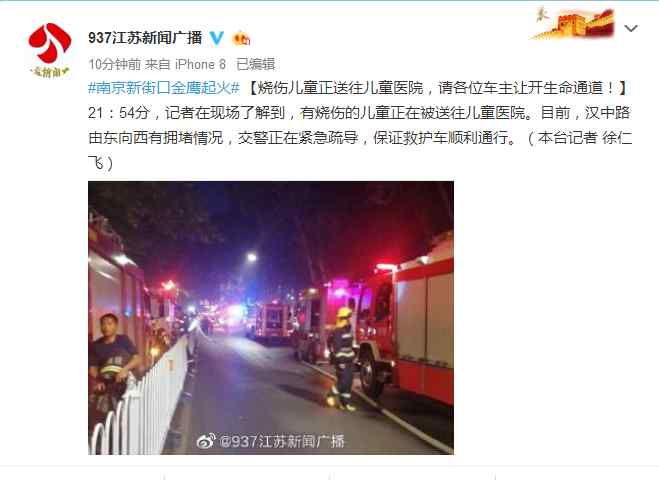Image resolution: width=659 pixels, height=480 pixels.
Task: Open the post options chevron menu
Action: [x=631, y=29]
